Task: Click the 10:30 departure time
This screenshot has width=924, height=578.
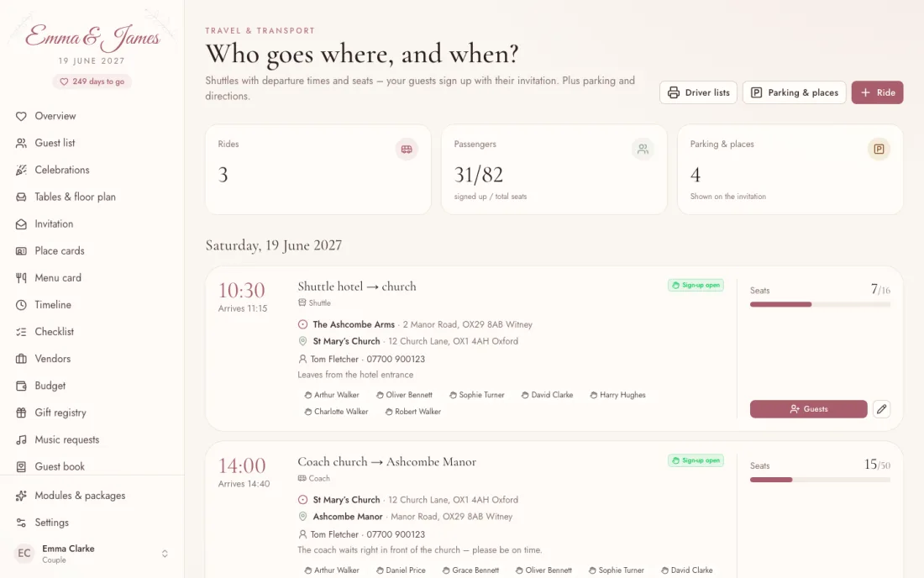Action: [x=242, y=291]
